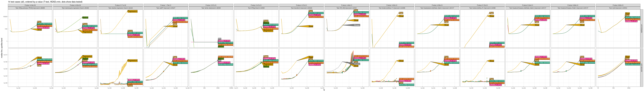Click the Fixed label in shallow regression seconds panel
This screenshot has height=92, width=644.
click(x=130, y=86)
